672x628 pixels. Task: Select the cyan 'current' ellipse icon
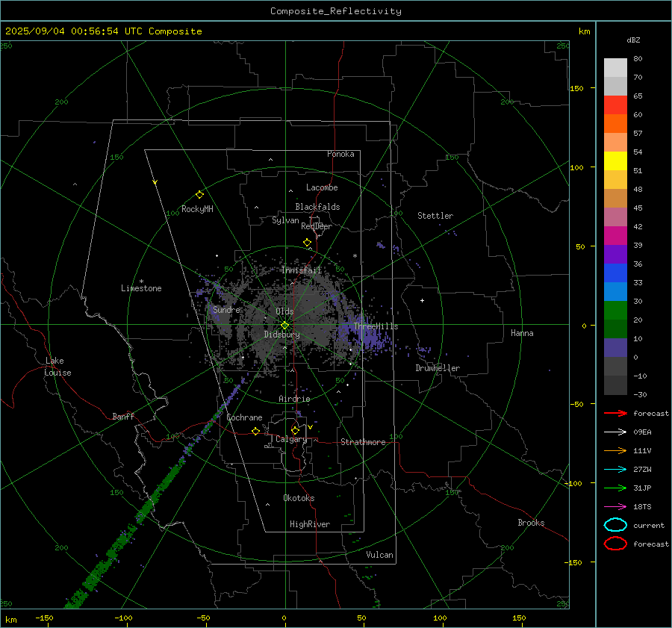(x=615, y=525)
